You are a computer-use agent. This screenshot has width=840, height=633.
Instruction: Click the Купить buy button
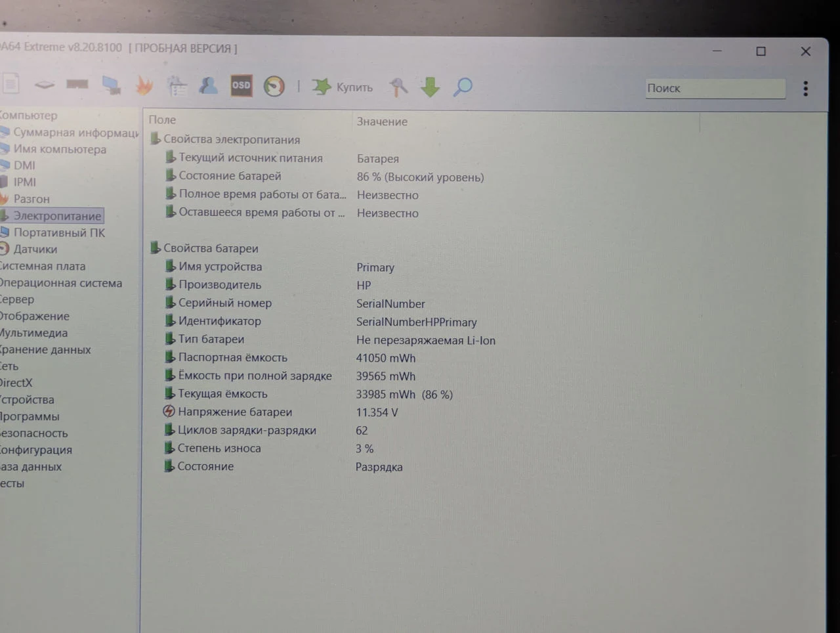point(342,87)
